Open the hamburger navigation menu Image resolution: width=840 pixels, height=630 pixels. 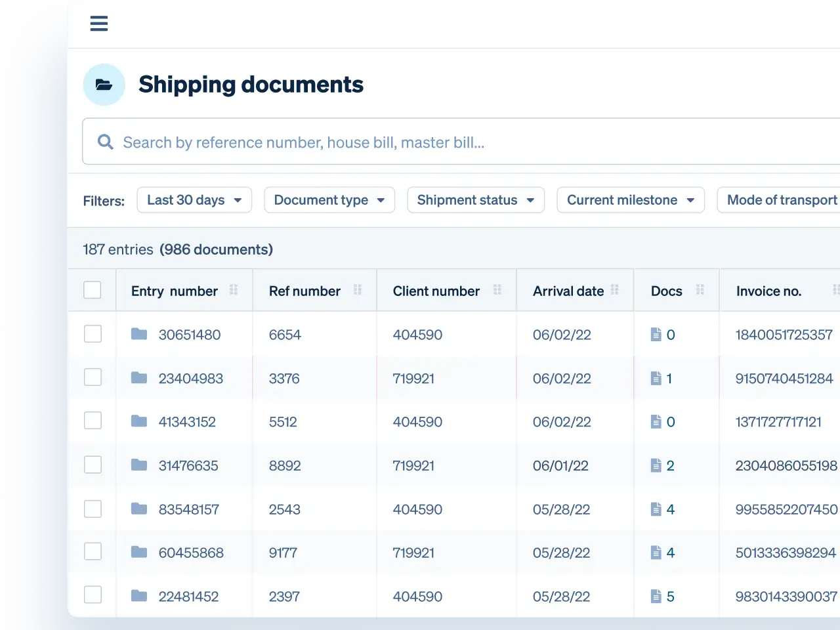click(x=99, y=24)
